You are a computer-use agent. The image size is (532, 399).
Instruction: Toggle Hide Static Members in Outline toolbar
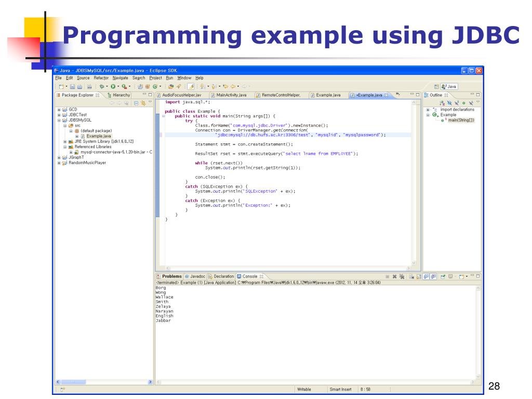click(x=457, y=103)
